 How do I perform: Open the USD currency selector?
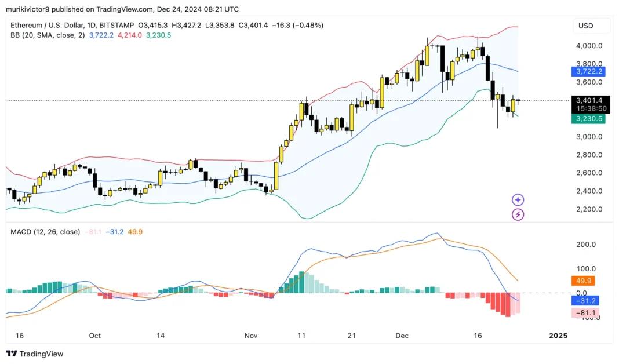click(x=586, y=26)
